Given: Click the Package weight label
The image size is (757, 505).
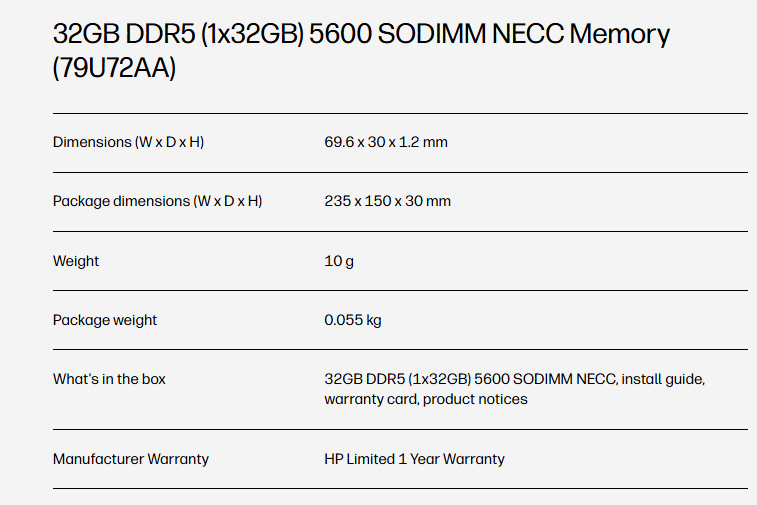Looking at the screenshot, I should pos(105,320).
